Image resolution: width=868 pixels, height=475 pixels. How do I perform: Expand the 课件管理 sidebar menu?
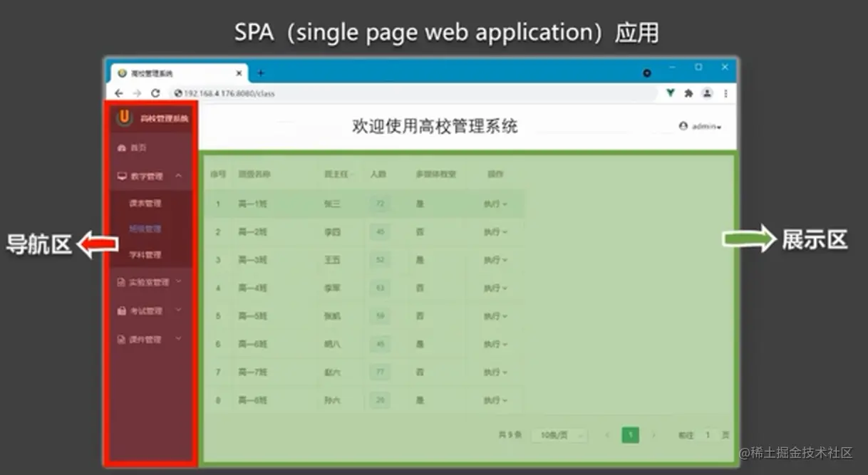click(151, 340)
